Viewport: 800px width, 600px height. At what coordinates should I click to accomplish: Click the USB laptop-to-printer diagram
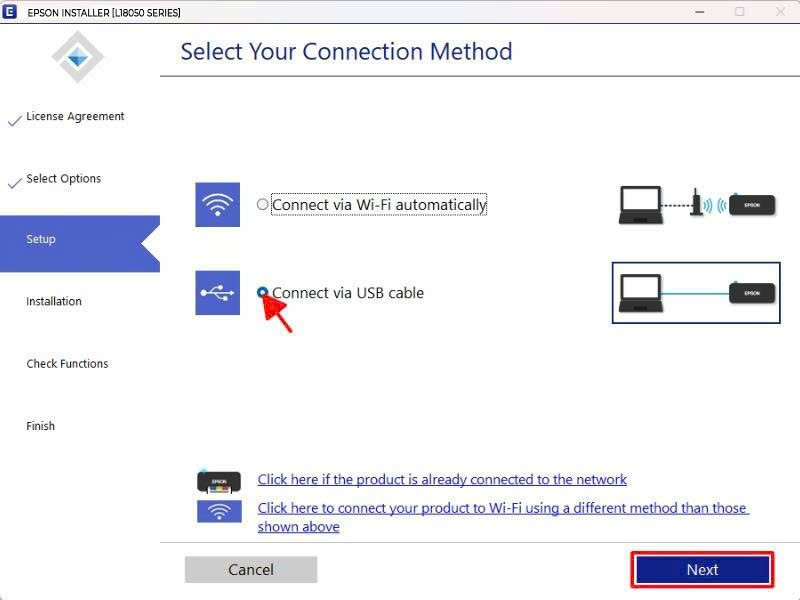tap(696, 293)
